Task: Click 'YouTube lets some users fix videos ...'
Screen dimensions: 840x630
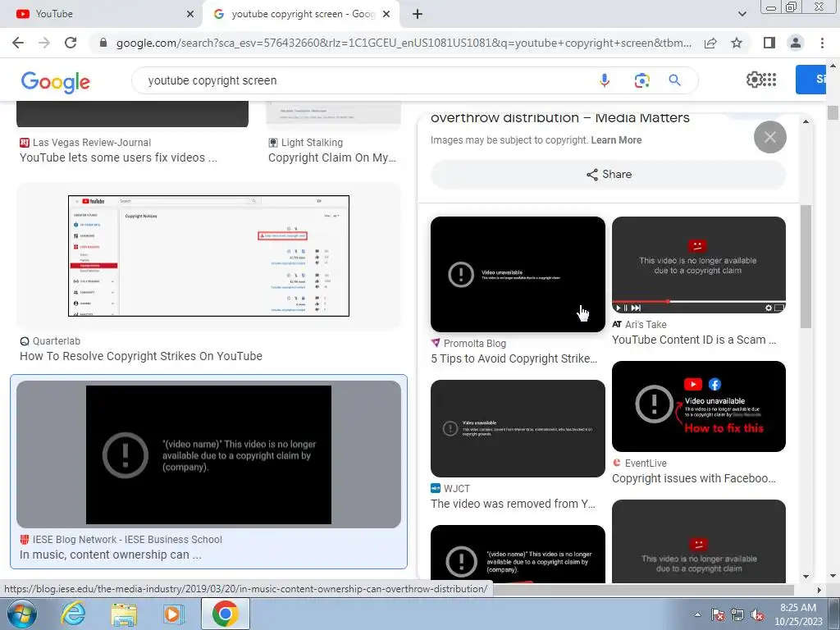Action: [118, 157]
